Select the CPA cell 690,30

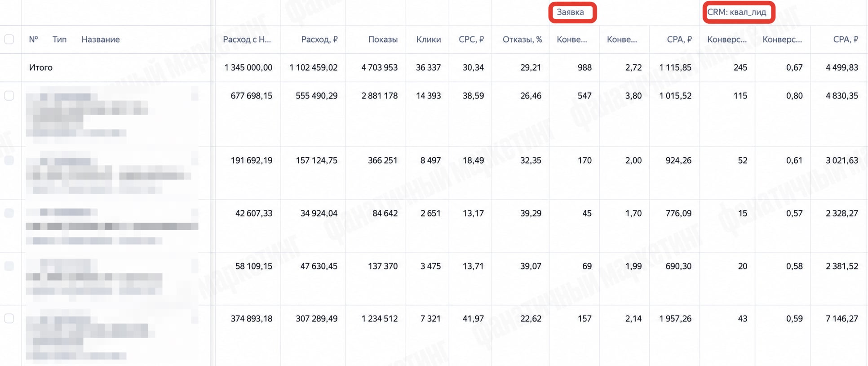679,266
